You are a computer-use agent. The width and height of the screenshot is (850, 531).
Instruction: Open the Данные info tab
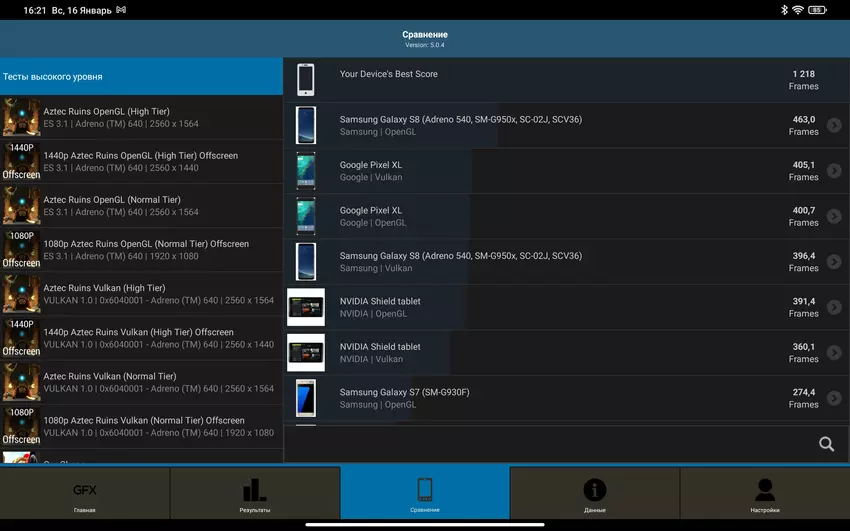click(x=595, y=492)
